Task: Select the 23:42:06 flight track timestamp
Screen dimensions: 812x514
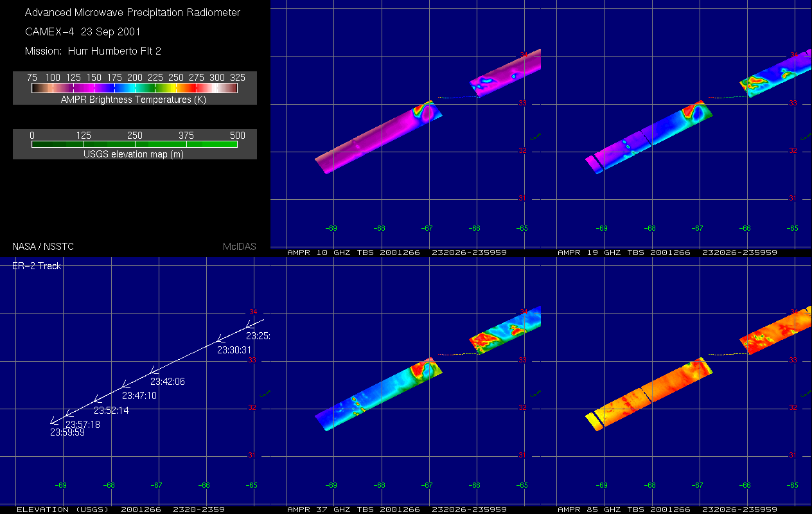Action: [167, 382]
